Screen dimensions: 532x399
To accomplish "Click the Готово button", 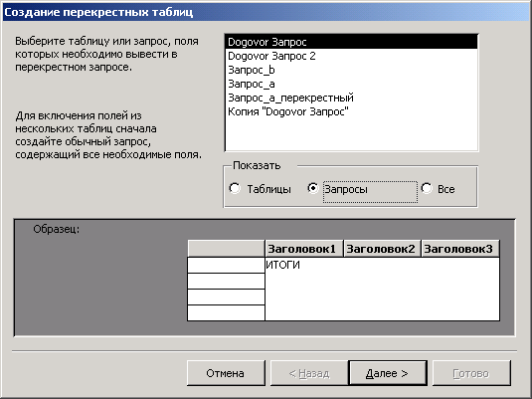I will [x=471, y=373].
